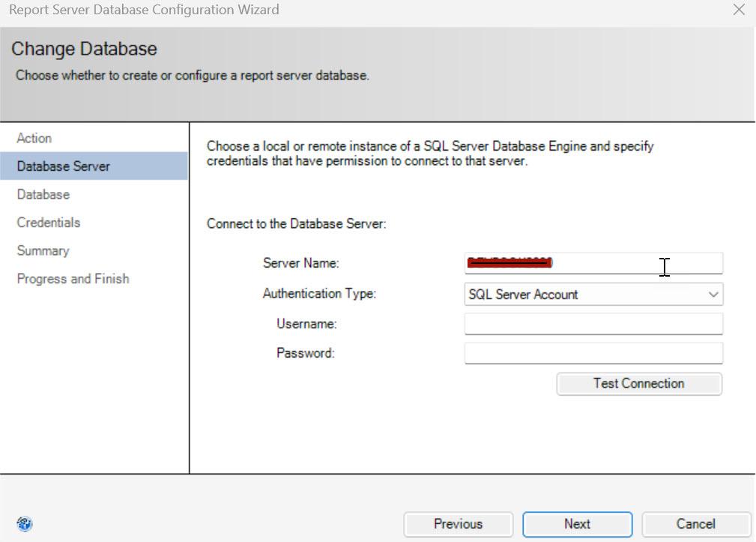Go to the Action wizard step

[x=34, y=139]
